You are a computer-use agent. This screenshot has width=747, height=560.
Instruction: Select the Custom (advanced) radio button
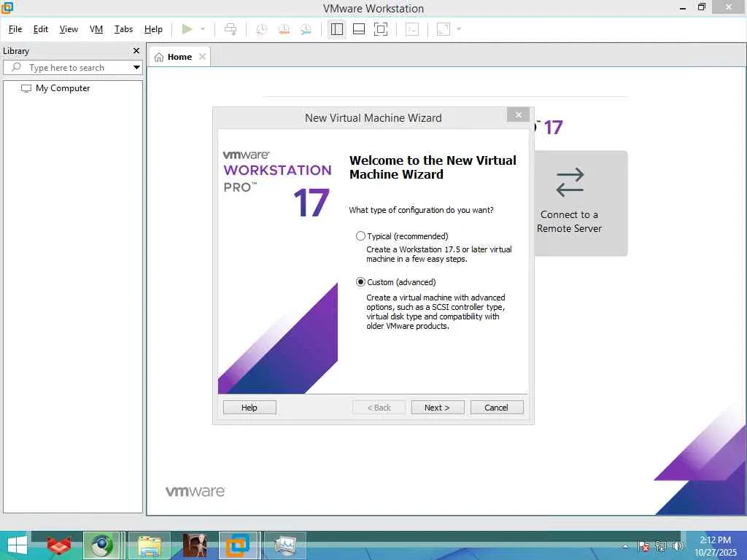tap(360, 282)
